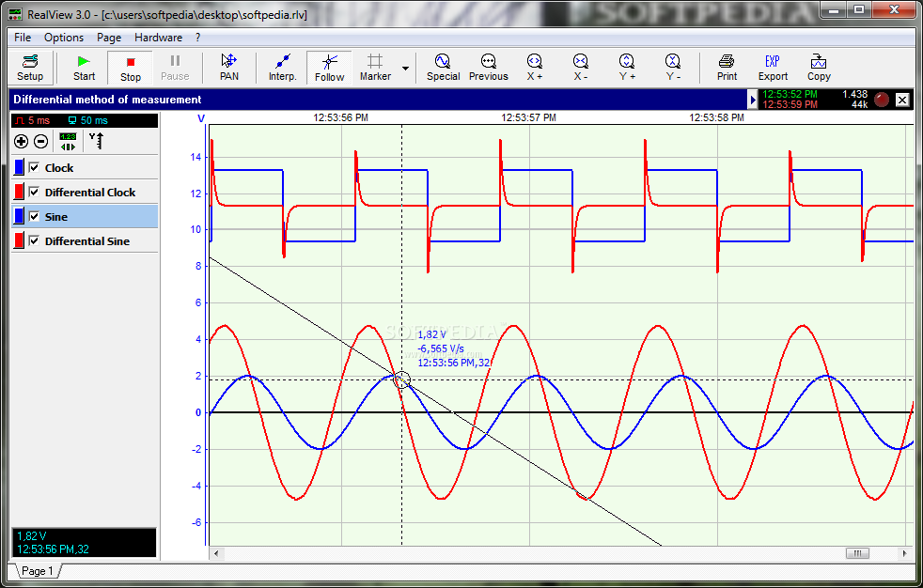This screenshot has height=588, width=923.
Task: Click the RealView application icon in title bar
Action: [16, 14]
